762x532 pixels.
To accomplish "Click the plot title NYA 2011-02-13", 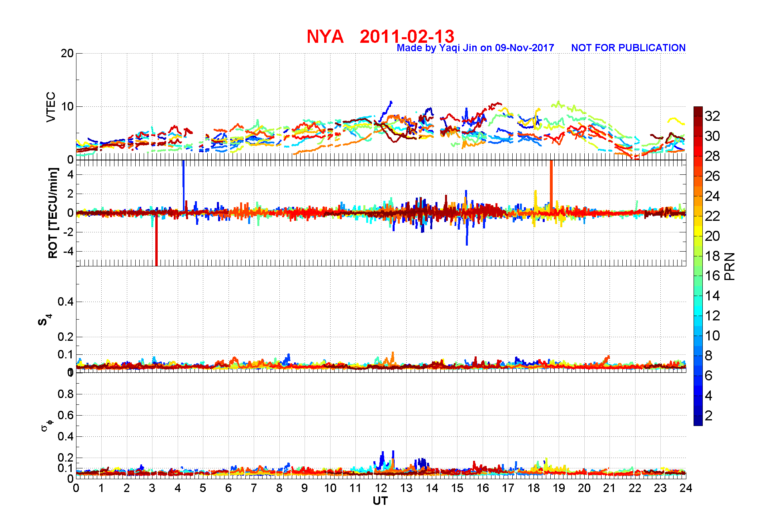I will [x=380, y=36].
